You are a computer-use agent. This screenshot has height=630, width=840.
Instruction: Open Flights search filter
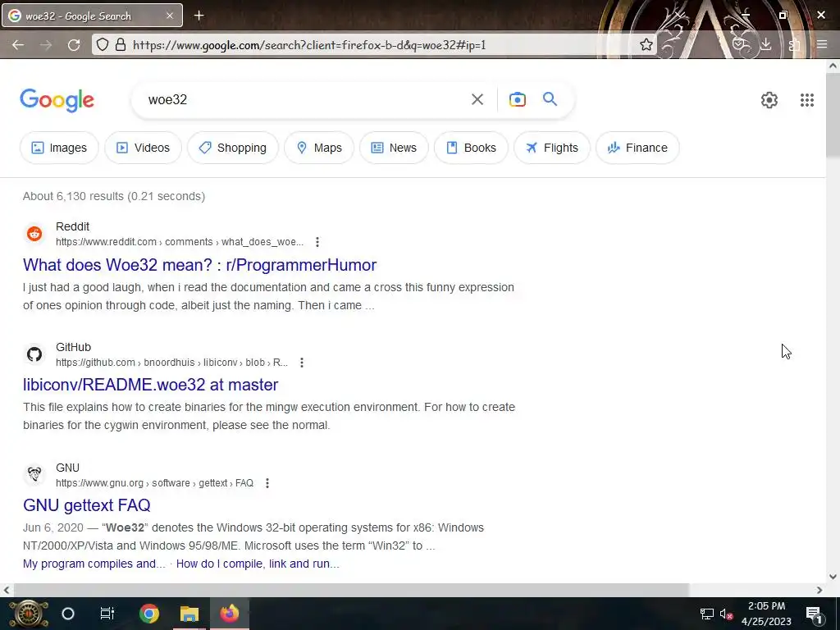tap(552, 148)
